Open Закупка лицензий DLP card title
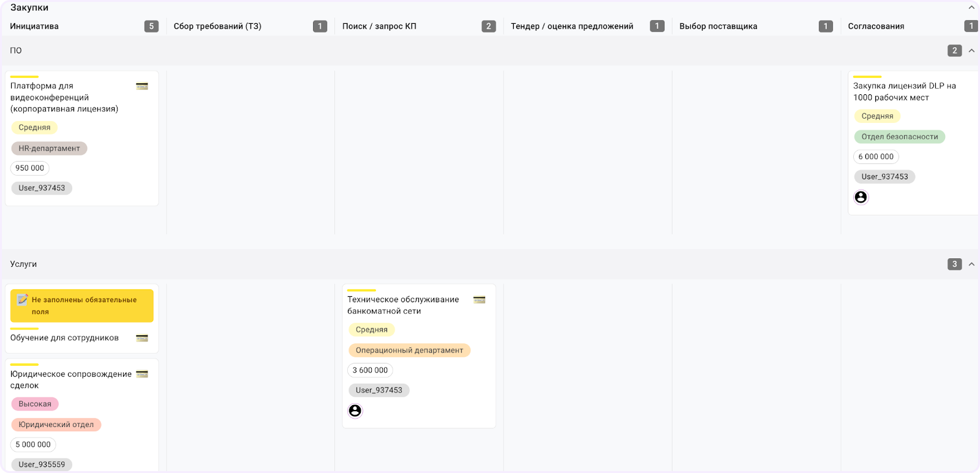This screenshot has width=980, height=473. click(904, 92)
